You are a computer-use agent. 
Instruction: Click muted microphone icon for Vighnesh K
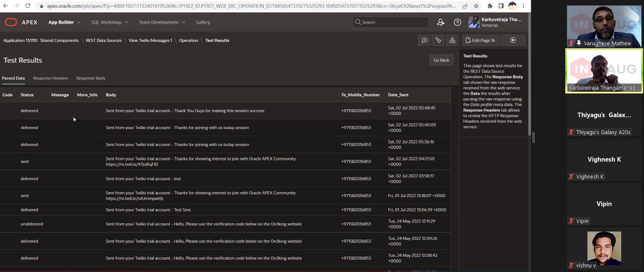coord(572,177)
